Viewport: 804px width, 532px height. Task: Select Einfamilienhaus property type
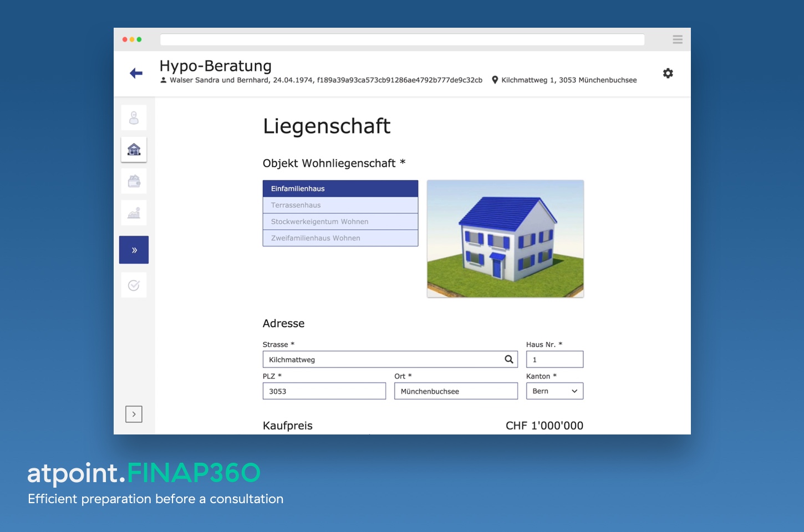[x=340, y=188]
